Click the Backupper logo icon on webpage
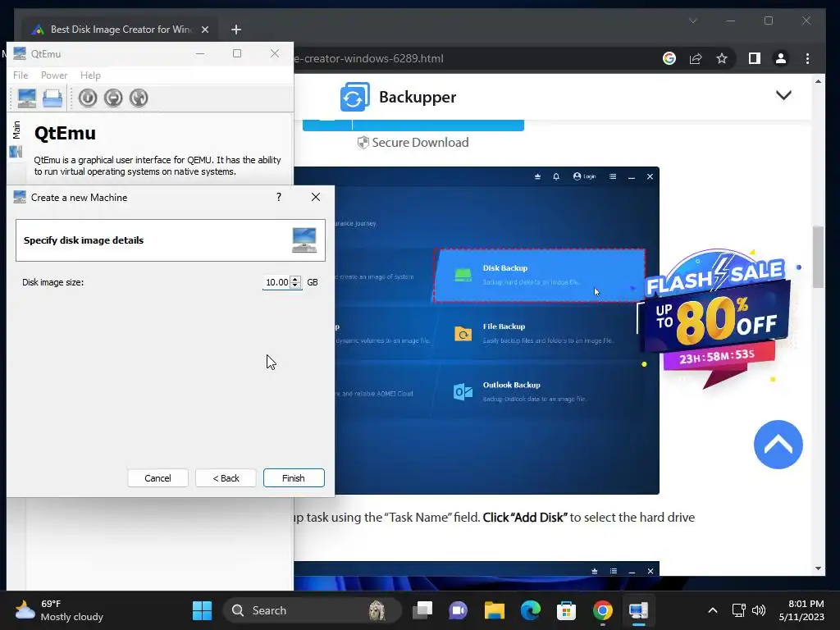Viewport: 840px width, 630px height. (354, 97)
